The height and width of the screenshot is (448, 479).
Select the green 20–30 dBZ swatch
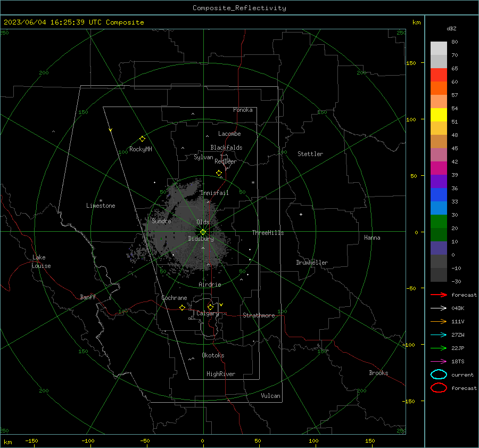pos(439,221)
